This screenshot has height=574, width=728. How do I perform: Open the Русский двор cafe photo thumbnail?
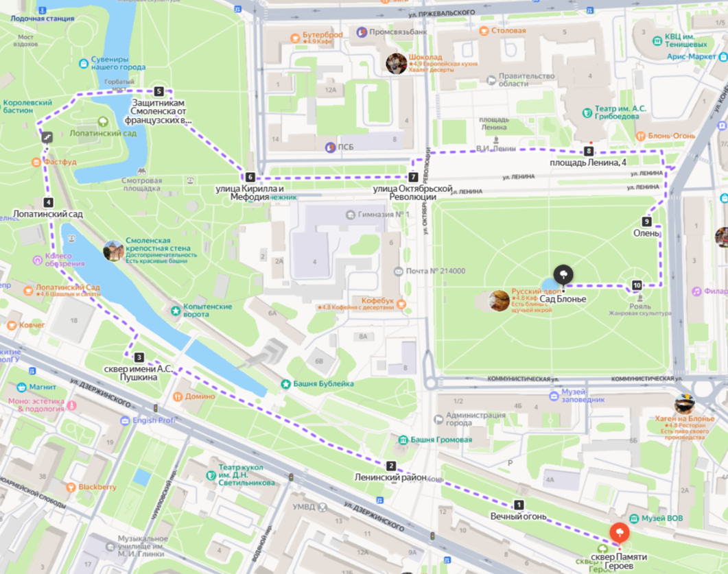(x=499, y=300)
